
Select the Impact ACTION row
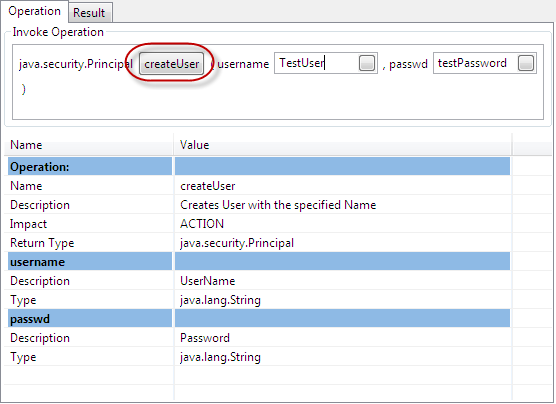(259, 224)
